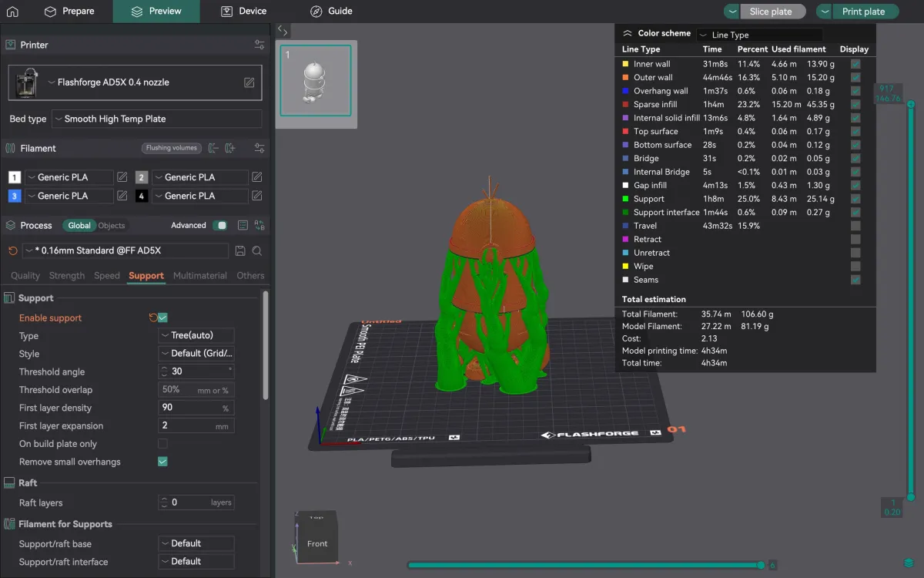Click the home icon in top bar
The width and height of the screenshot is (924, 578).
[12, 12]
